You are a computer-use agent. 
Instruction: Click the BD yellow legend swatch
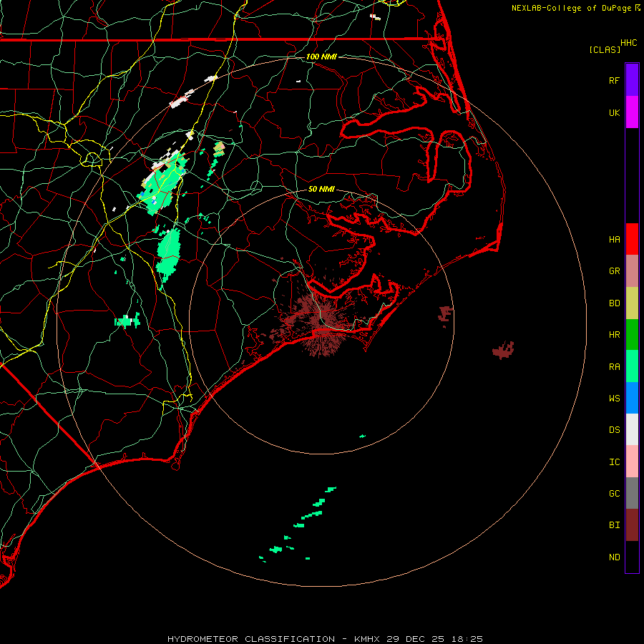(632, 303)
